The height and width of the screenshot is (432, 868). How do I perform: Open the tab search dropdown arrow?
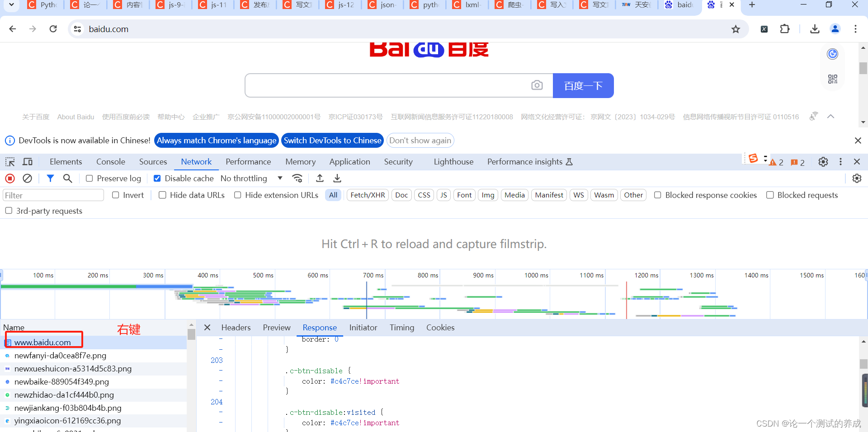point(11,5)
